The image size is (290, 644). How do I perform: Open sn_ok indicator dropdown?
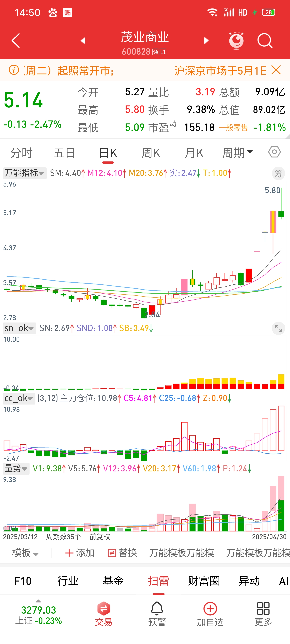pyautogui.click(x=19, y=328)
